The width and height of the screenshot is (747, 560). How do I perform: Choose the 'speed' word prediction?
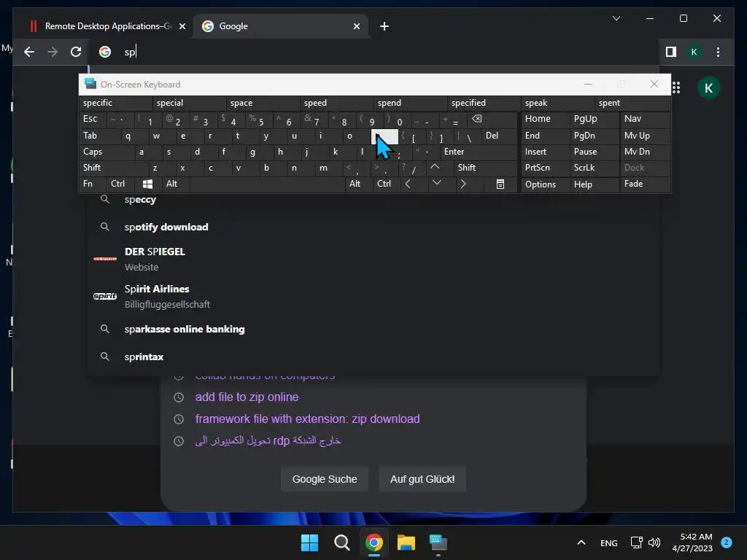point(337,103)
